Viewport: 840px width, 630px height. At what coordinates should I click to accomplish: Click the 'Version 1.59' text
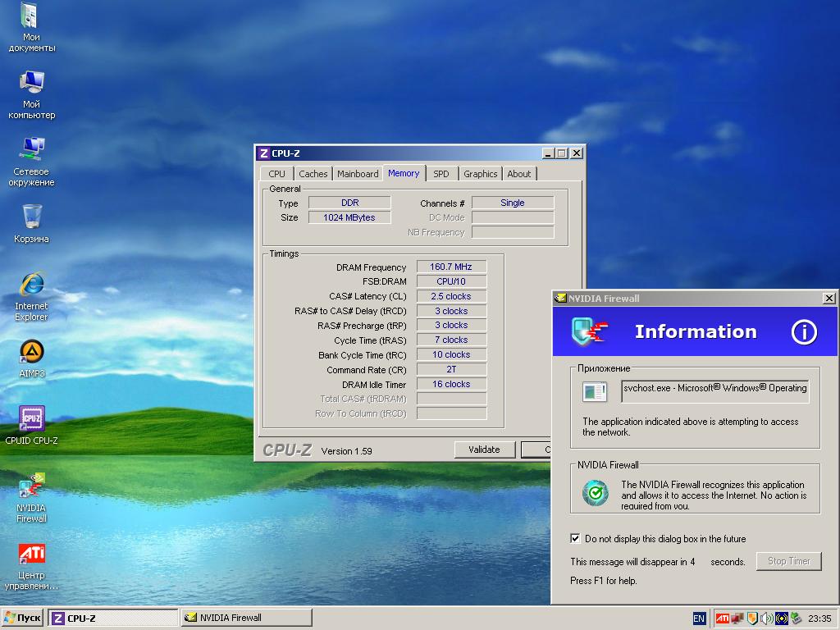347,451
